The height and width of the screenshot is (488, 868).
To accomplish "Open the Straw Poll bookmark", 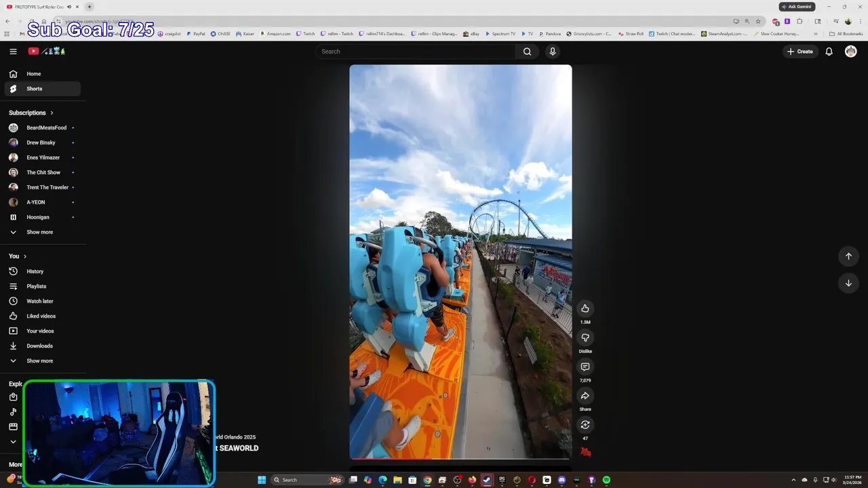I will (631, 33).
